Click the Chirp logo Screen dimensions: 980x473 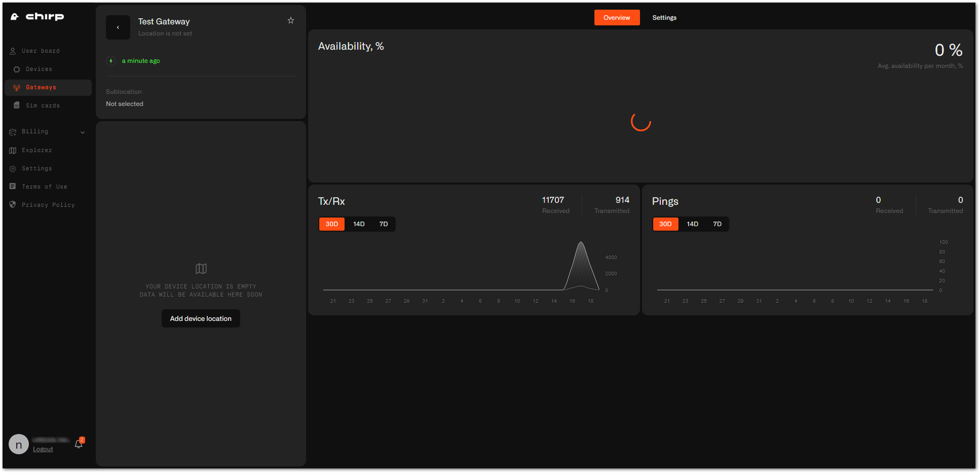[x=37, y=16]
